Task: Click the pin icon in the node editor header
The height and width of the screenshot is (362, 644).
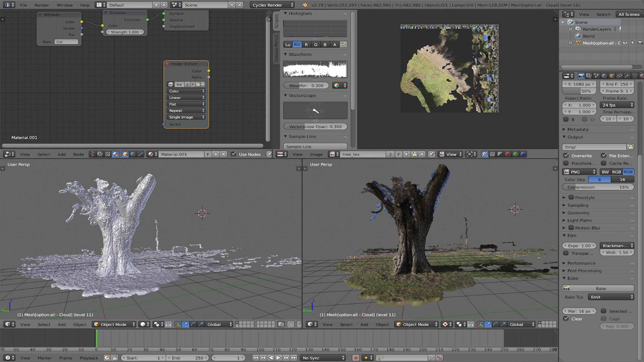Action: point(269,154)
